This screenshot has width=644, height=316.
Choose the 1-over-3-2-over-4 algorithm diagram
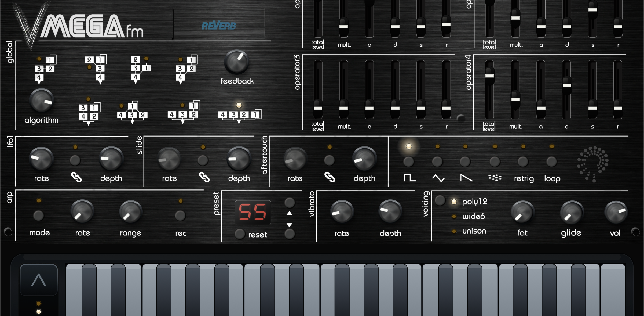[x=45, y=69]
